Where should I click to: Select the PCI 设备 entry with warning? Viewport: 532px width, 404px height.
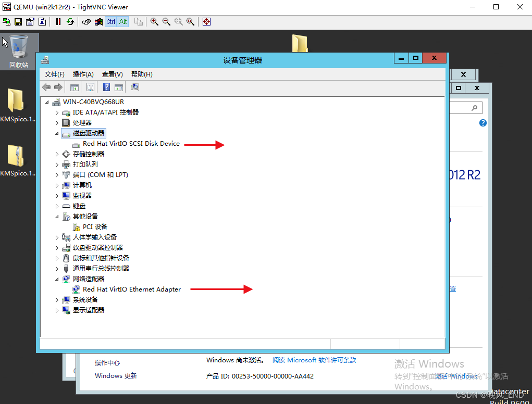pos(95,227)
